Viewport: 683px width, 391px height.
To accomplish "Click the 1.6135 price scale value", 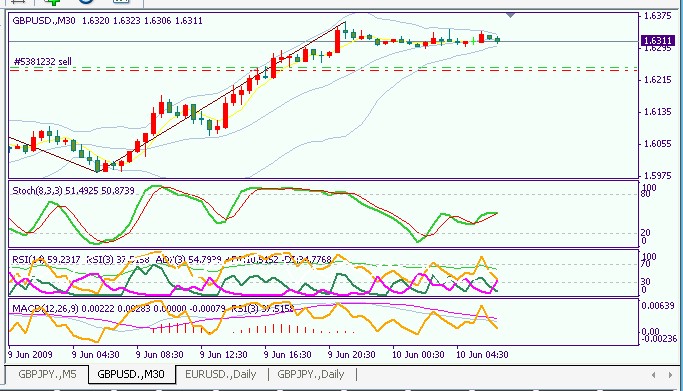I will coord(658,112).
